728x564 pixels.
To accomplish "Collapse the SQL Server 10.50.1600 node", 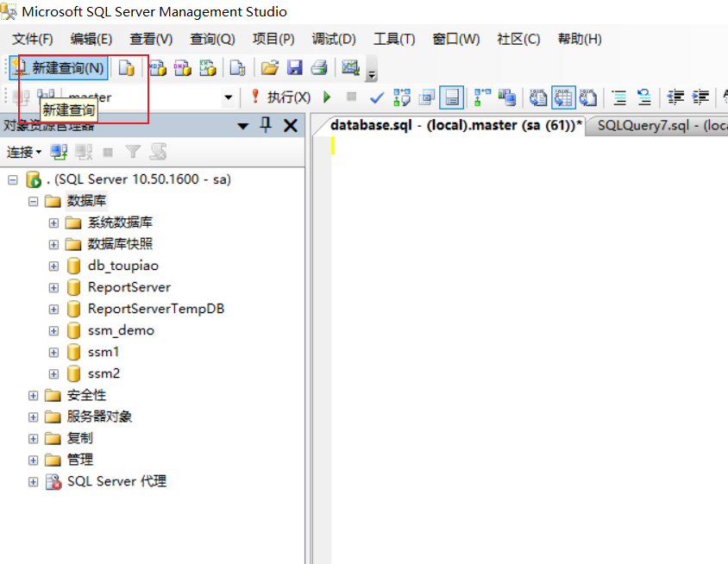I will pos(13,179).
